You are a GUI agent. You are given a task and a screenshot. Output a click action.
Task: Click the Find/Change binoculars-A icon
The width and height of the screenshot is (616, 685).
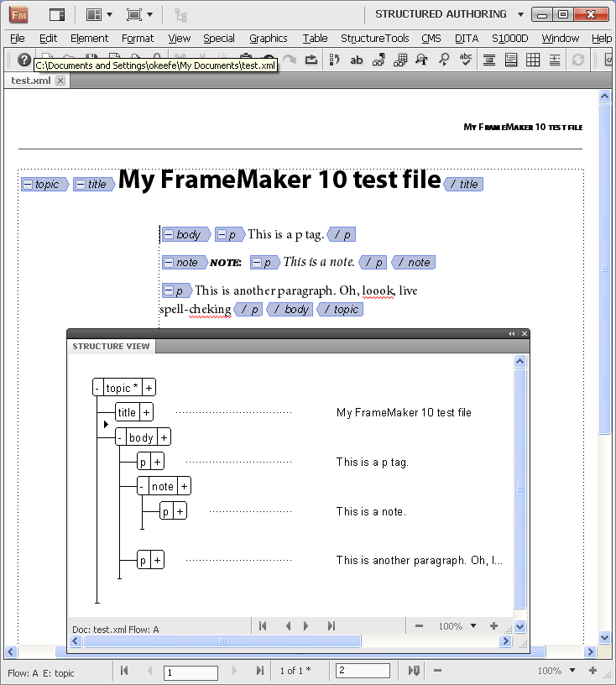click(x=422, y=60)
